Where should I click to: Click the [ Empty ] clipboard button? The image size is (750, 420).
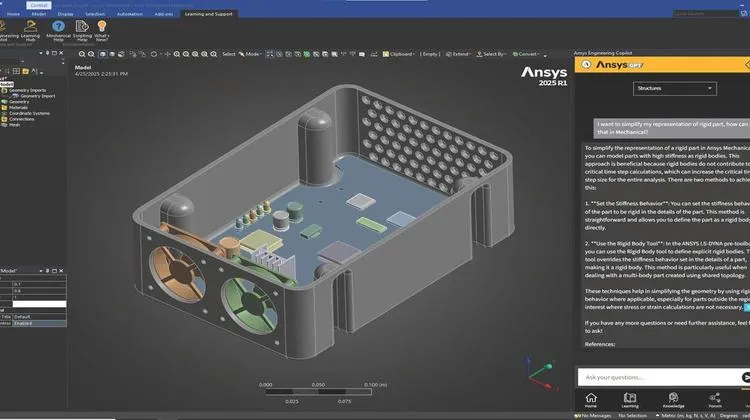point(430,55)
